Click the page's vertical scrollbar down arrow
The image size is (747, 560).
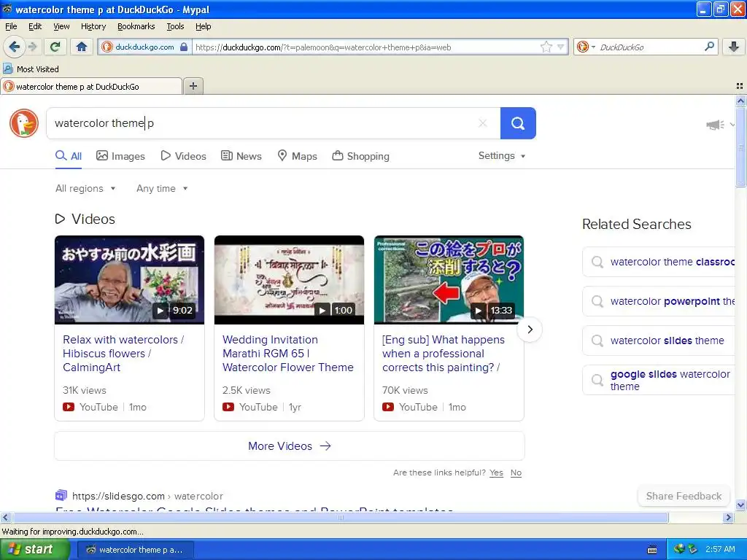pos(740,505)
